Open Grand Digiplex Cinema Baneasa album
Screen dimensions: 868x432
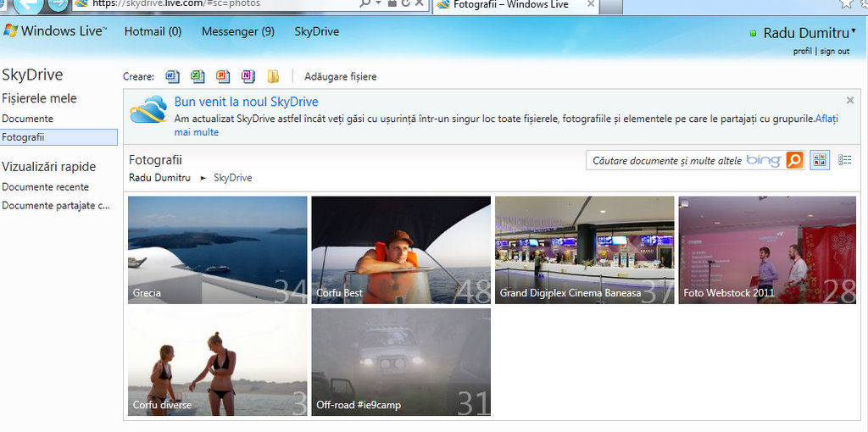(x=585, y=250)
